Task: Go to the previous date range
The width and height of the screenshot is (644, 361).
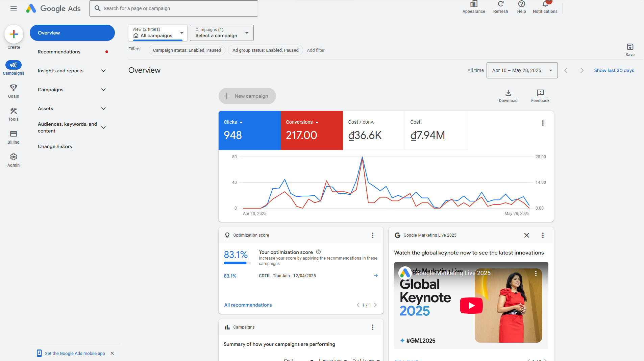Action: coord(566,70)
